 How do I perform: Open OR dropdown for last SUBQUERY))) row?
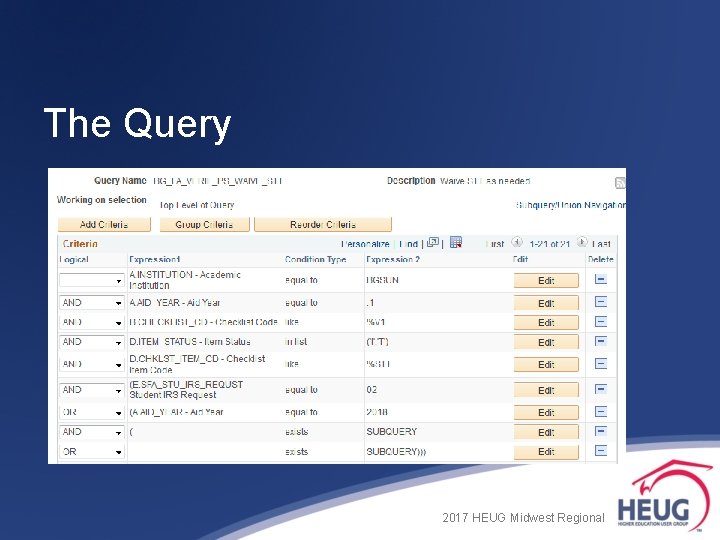point(92,452)
